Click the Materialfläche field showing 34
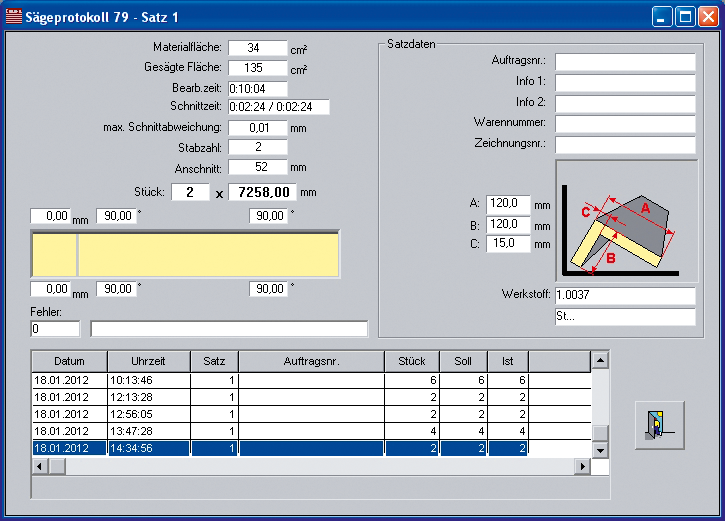Screen dimensions: 725x521 point(258,48)
